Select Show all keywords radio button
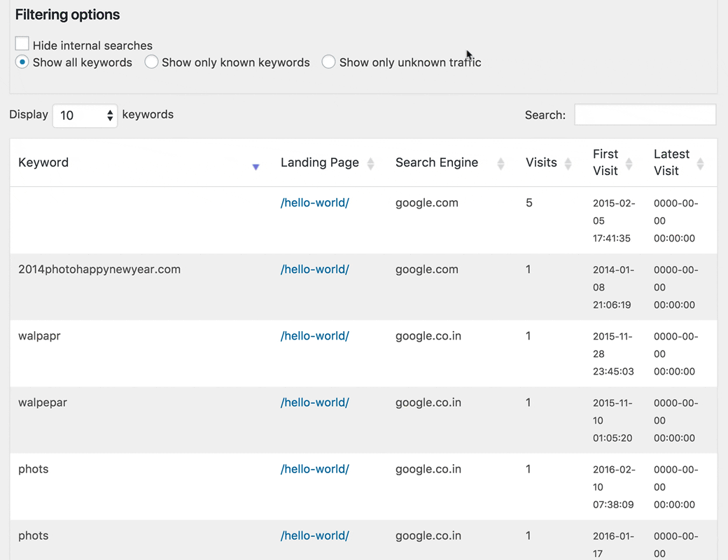728x560 pixels. click(x=22, y=62)
